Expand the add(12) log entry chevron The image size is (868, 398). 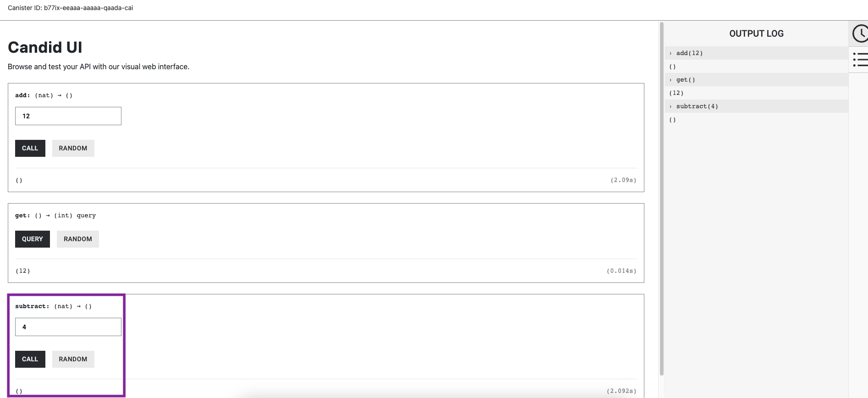click(670, 53)
